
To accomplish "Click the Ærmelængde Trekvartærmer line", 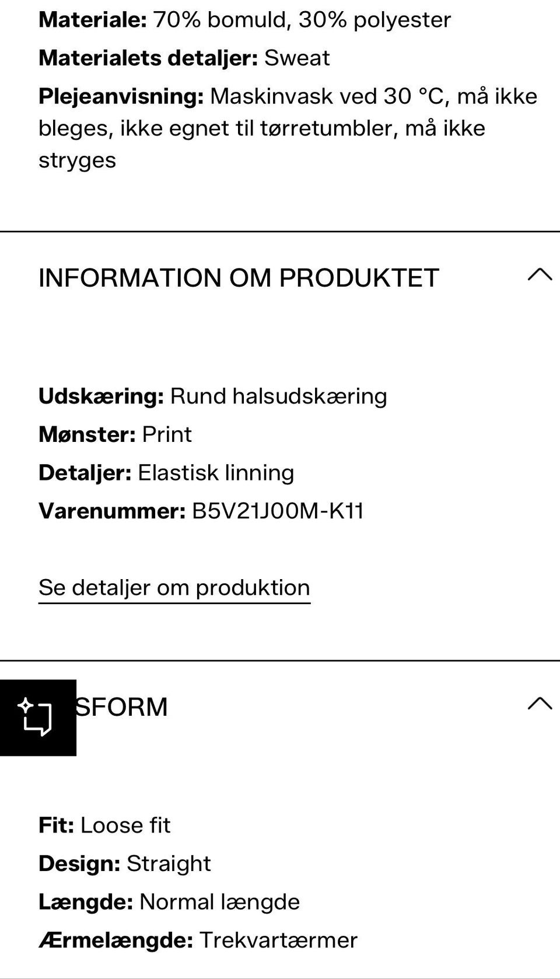I will point(197,940).
